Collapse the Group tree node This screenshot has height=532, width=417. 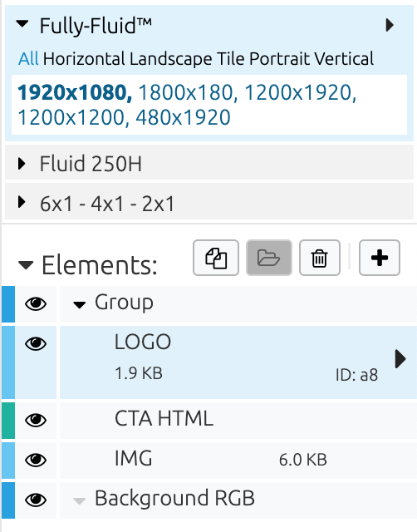pos(80,305)
